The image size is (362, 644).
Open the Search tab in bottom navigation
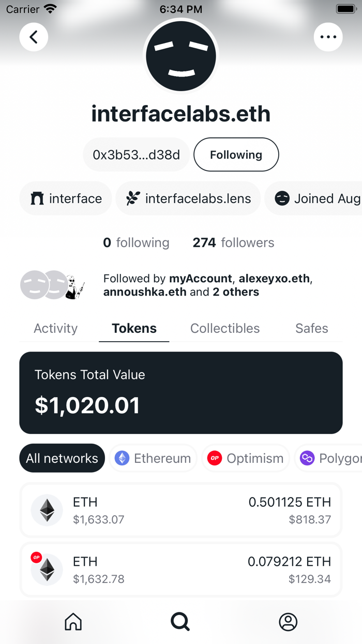click(x=180, y=622)
